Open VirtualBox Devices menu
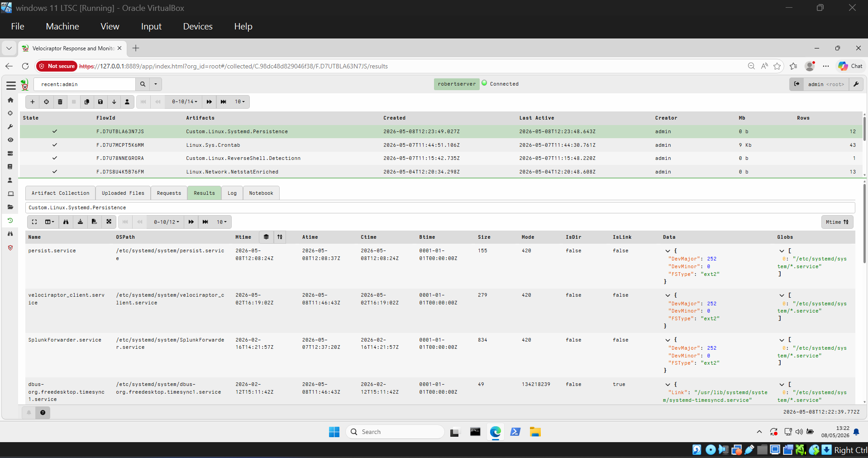The height and width of the screenshot is (458, 868). click(198, 26)
